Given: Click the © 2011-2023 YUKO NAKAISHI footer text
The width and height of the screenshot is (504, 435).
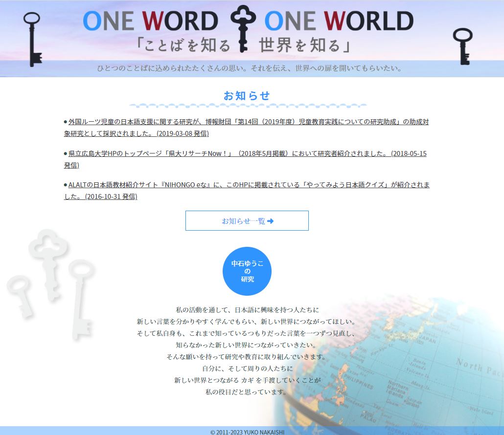Looking at the screenshot, I should point(247,432).
